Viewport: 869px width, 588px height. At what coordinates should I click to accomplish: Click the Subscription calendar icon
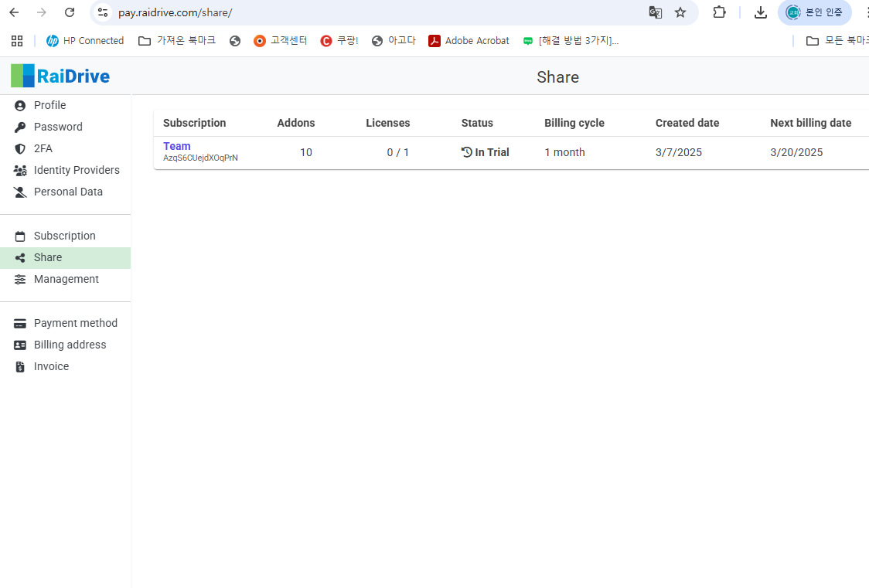(x=20, y=236)
